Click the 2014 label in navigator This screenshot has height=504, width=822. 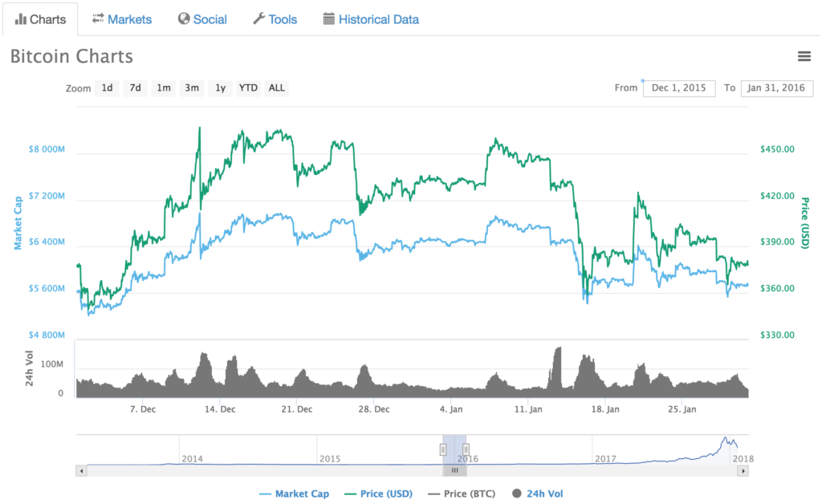[x=192, y=459]
